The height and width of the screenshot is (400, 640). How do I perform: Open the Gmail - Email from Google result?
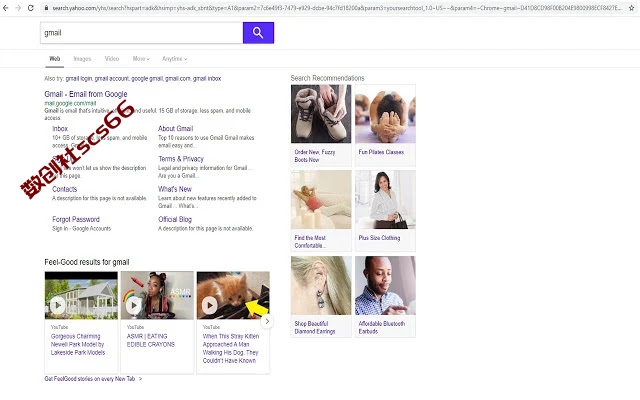(x=86, y=94)
